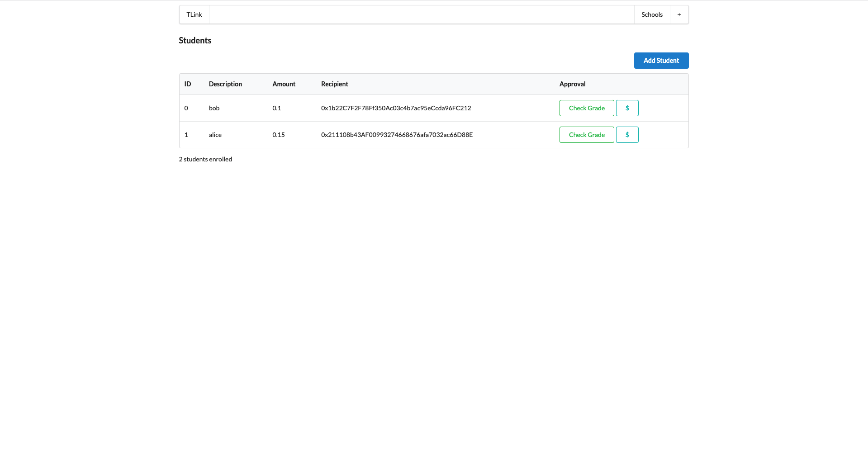This screenshot has width=868, height=453.
Task: Check Grade for student bob
Action: point(587,108)
